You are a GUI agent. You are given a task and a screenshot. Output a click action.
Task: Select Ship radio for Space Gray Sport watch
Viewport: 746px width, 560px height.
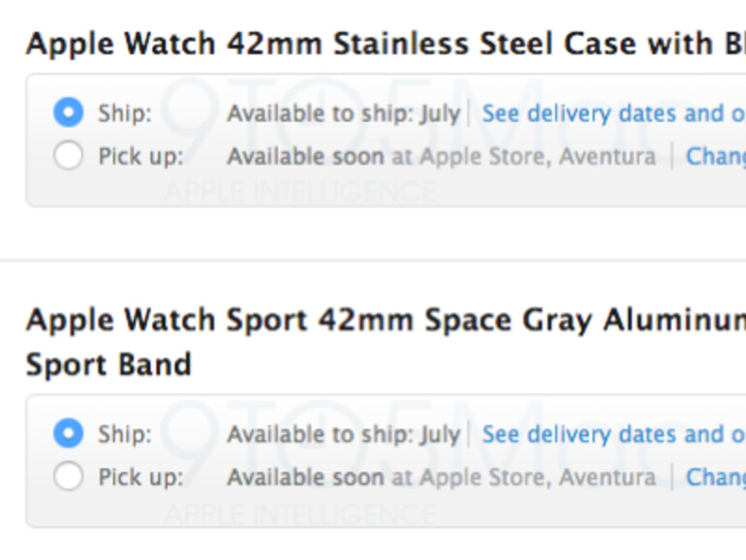tap(68, 434)
